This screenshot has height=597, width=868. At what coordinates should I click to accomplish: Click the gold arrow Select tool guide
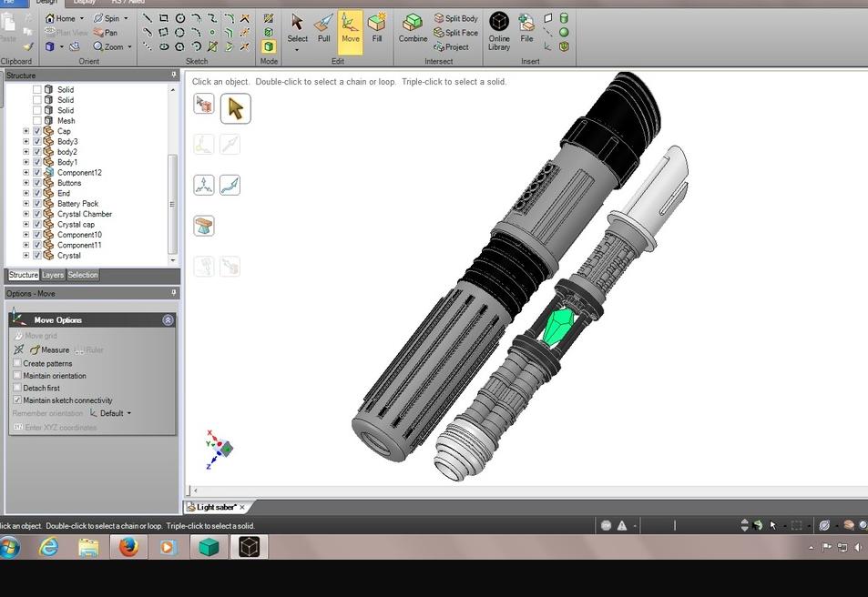pyautogui.click(x=235, y=108)
